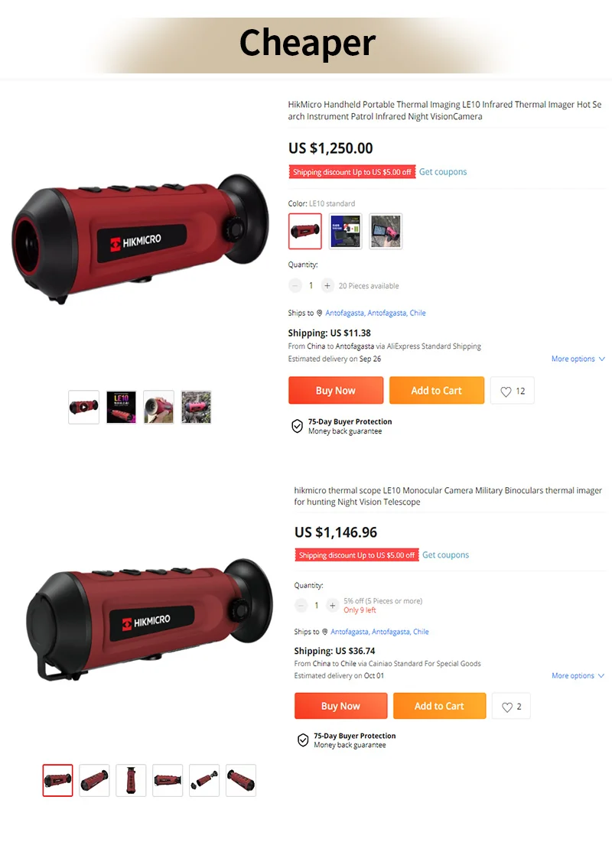Click Add to Cart for $1,250.00 item

[436, 391]
